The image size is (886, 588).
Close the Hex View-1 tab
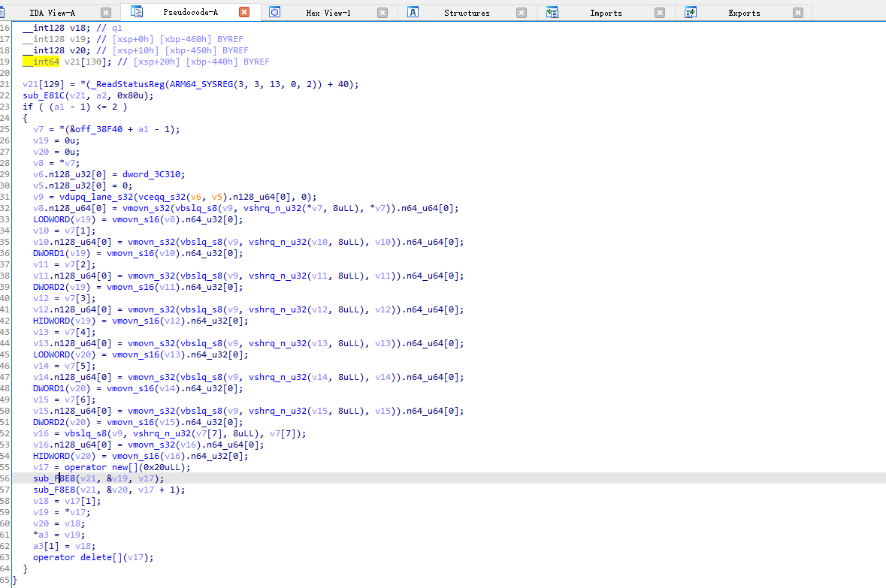click(x=383, y=13)
